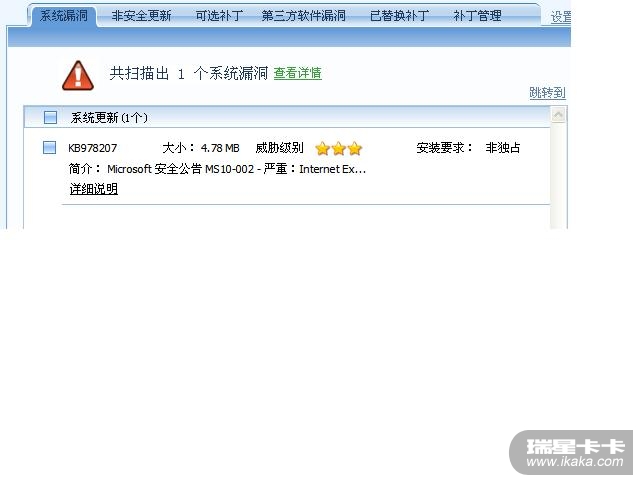640x480 pixels.
Task: Click the KB978207 patch name
Action: tap(93, 148)
